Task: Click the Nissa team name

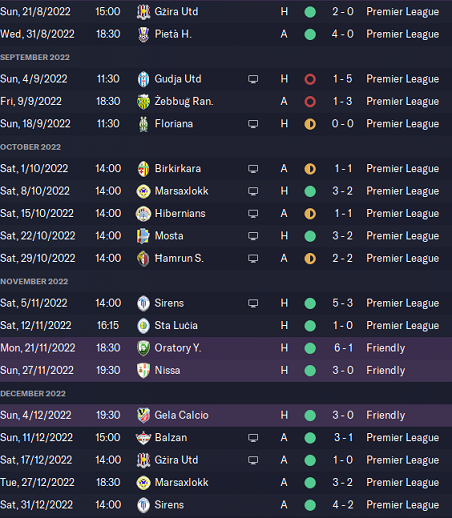Action: [167, 370]
